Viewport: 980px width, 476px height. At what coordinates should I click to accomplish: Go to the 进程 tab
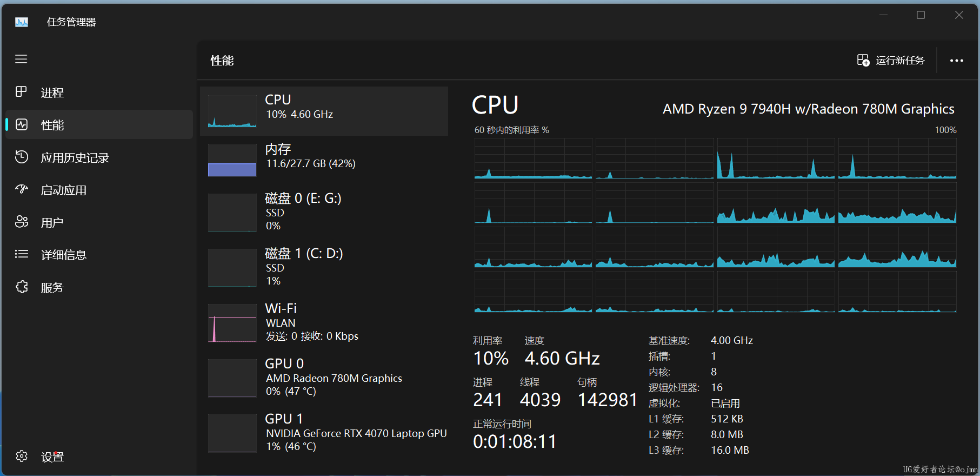tap(99, 92)
